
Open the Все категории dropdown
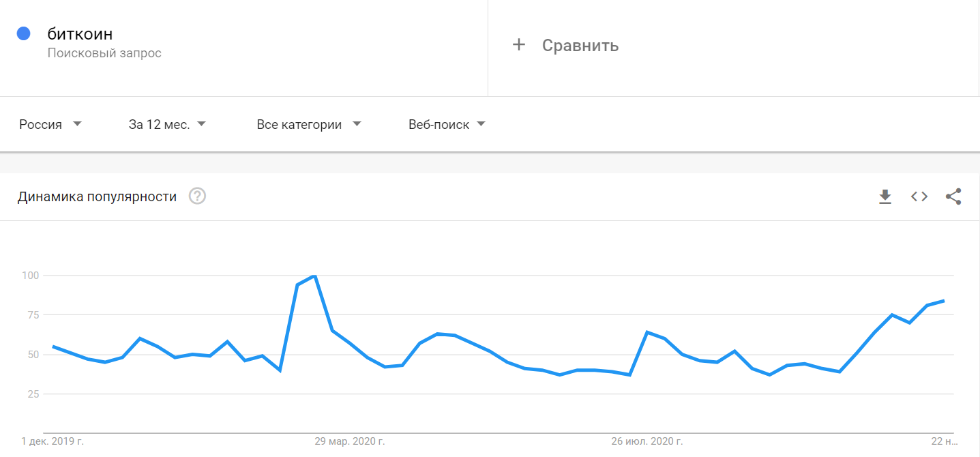pos(309,124)
